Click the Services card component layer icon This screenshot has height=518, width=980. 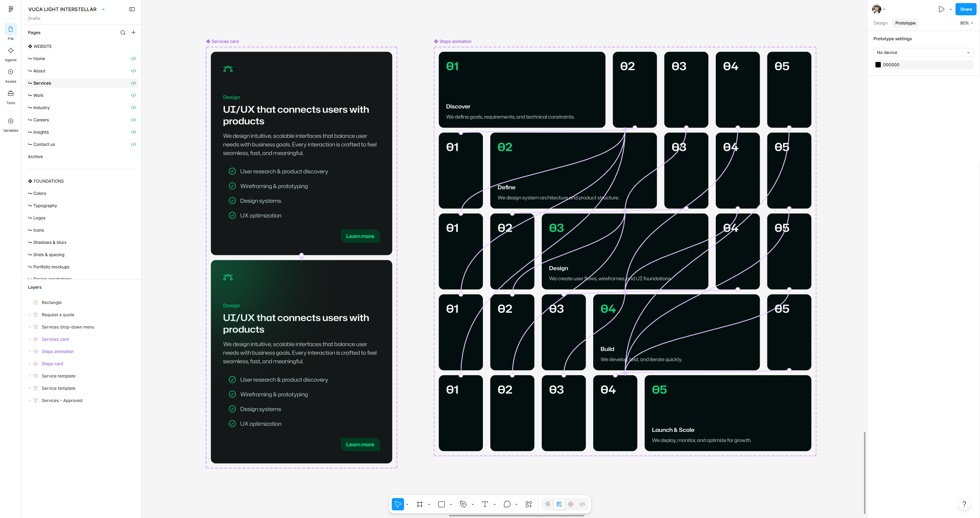36,339
